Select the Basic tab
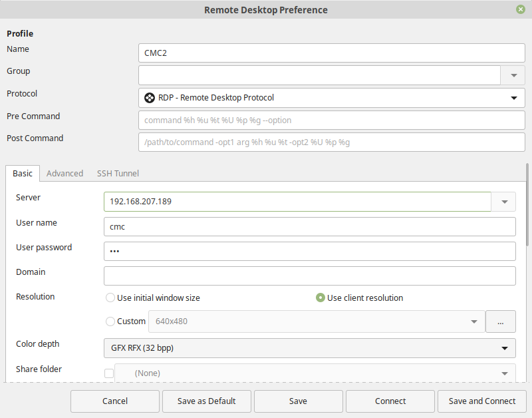 point(23,173)
